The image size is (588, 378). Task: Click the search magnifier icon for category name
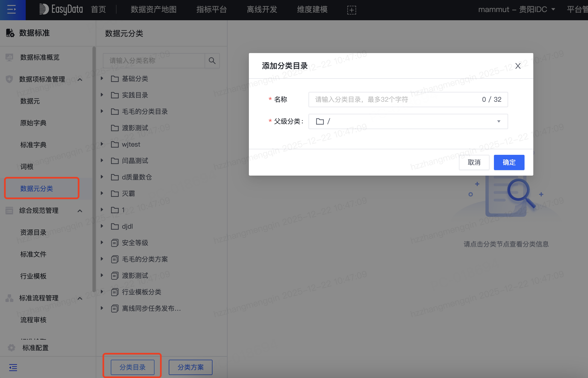coord(212,60)
